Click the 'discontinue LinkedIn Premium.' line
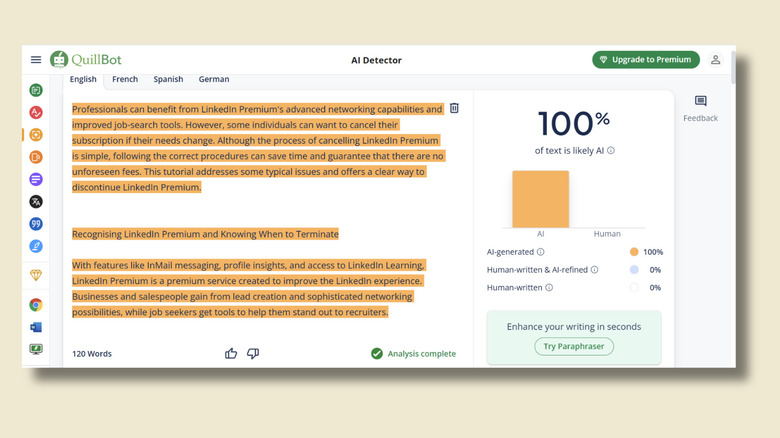 click(x=136, y=187)
